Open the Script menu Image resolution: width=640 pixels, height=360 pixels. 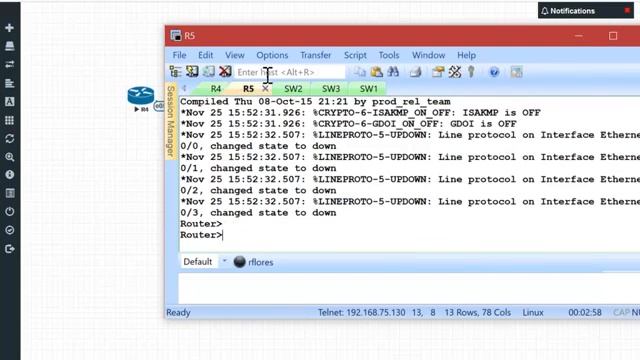click(x=355, y=55)
